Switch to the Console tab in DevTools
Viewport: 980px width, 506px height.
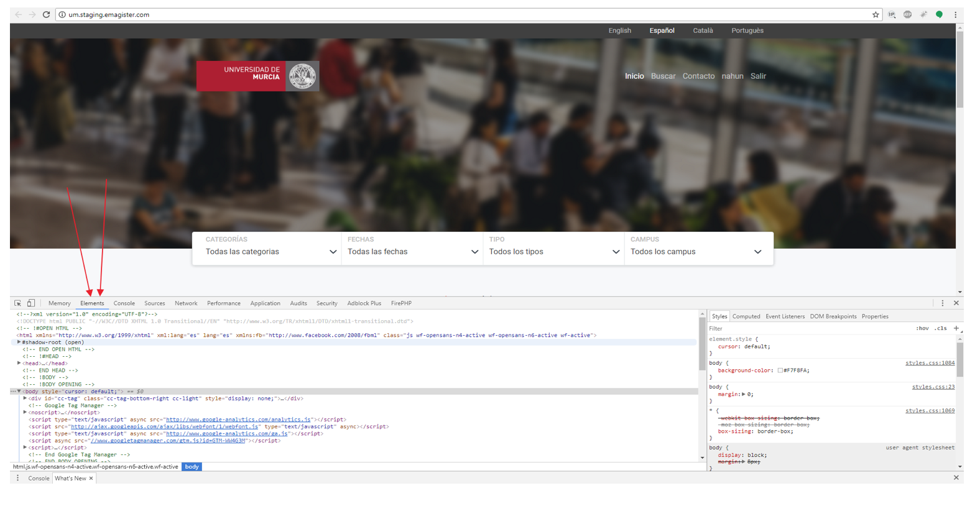[124, 303]
